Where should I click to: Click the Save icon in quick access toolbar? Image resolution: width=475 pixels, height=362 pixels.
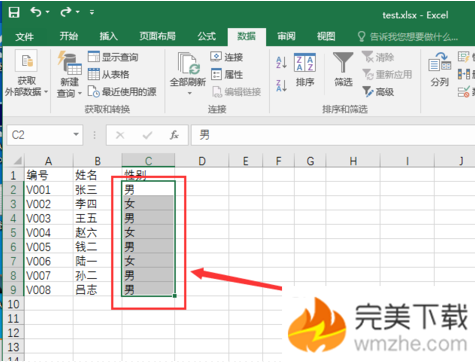14,12
